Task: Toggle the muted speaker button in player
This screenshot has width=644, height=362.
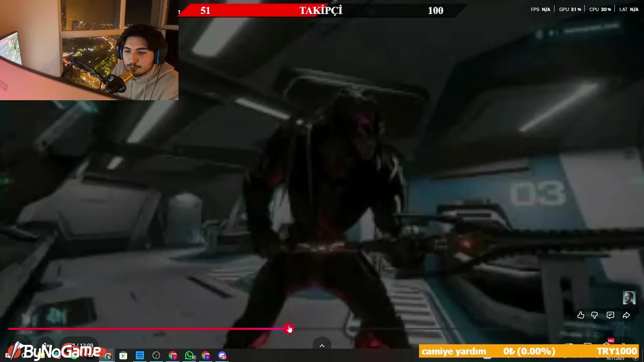Action: click(x=46, y=346)
